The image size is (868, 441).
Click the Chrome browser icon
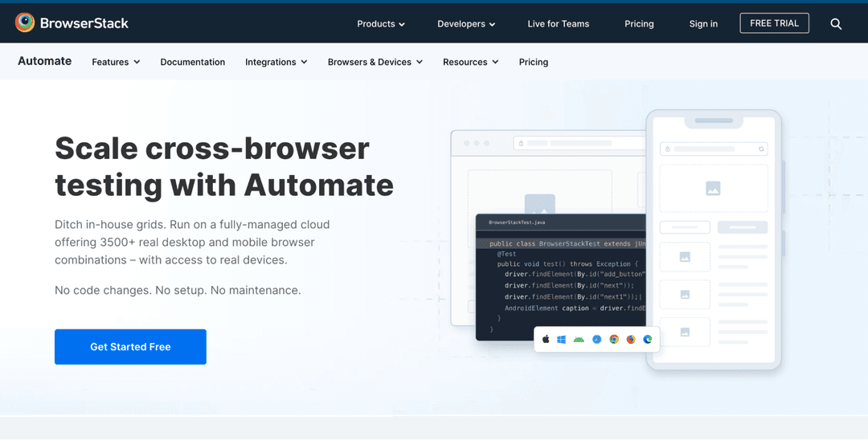pyautogui.click(x=614, y=340)
